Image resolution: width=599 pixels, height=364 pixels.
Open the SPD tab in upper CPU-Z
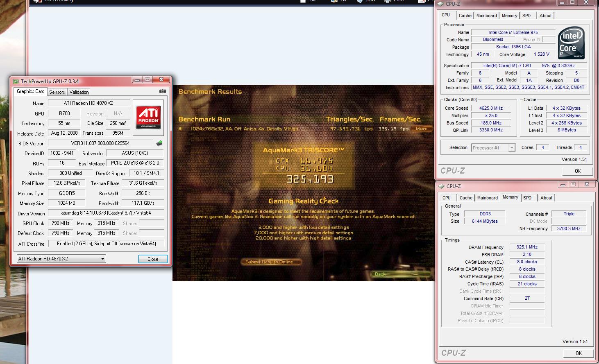tap(527, 16)
